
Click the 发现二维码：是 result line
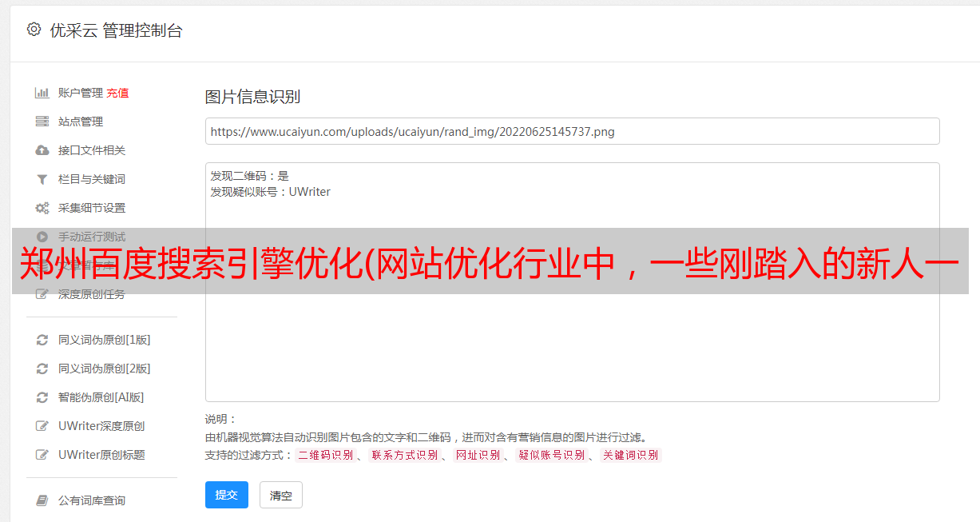249,176
